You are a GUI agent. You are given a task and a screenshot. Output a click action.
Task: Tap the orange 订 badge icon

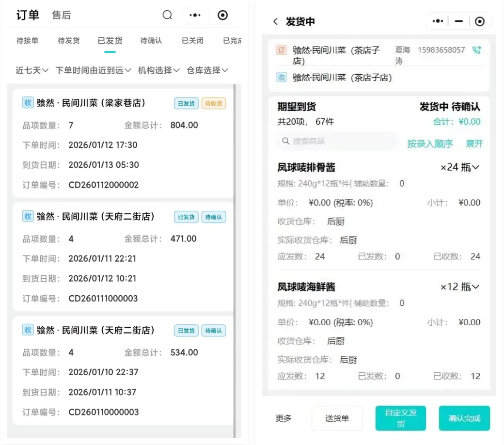point(281,50)
